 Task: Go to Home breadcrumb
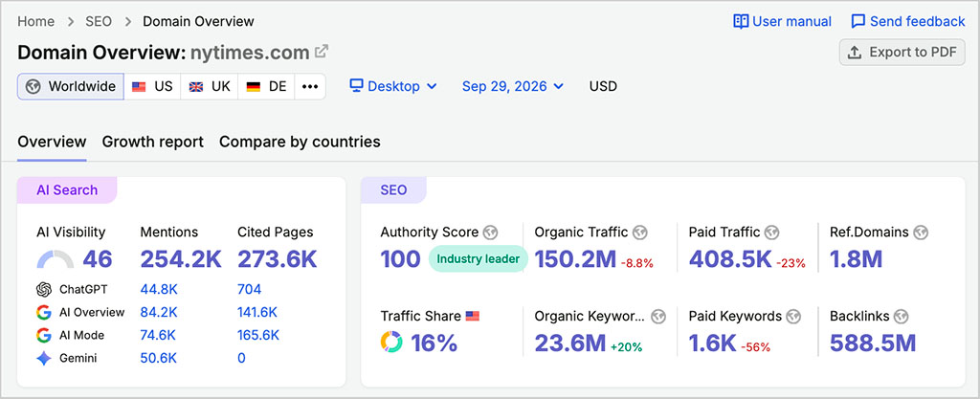click(35, 21)
